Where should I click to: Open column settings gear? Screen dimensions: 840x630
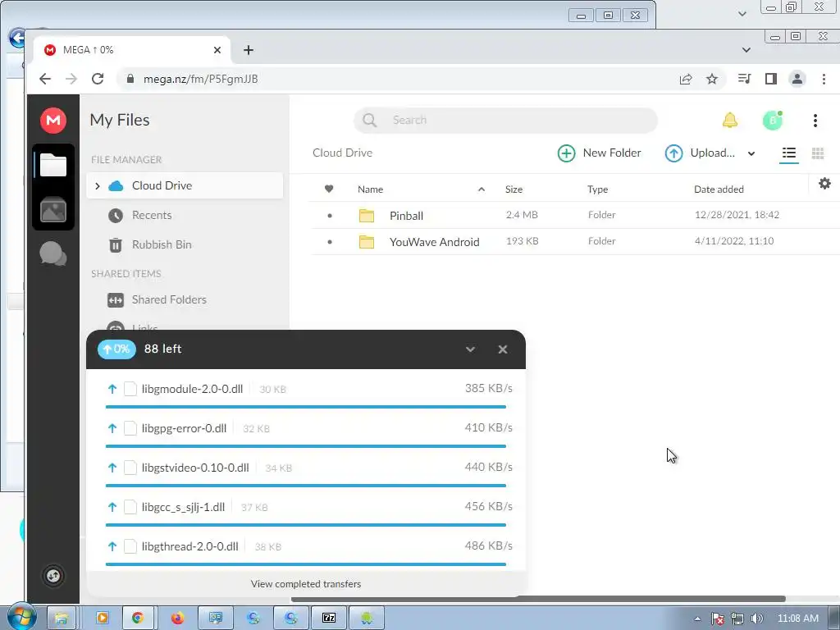coord(824,184)
